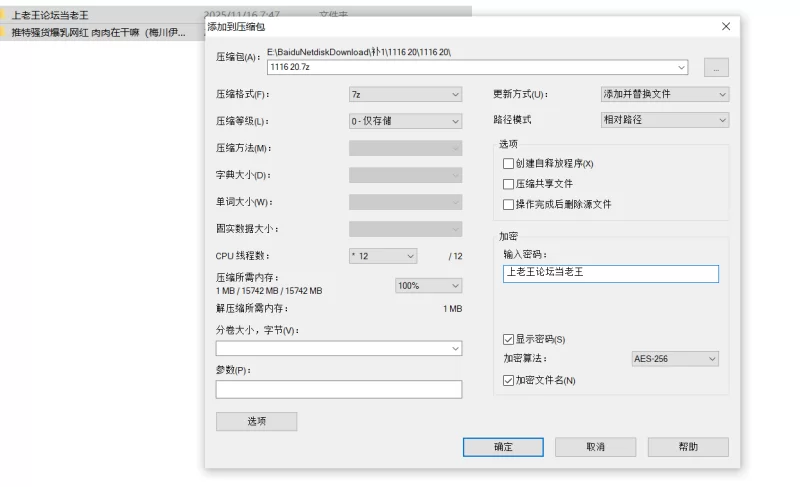Expand the 路径模式 相对路径 dropdown
Screen dimensions: 800x487
click(664, 120)
